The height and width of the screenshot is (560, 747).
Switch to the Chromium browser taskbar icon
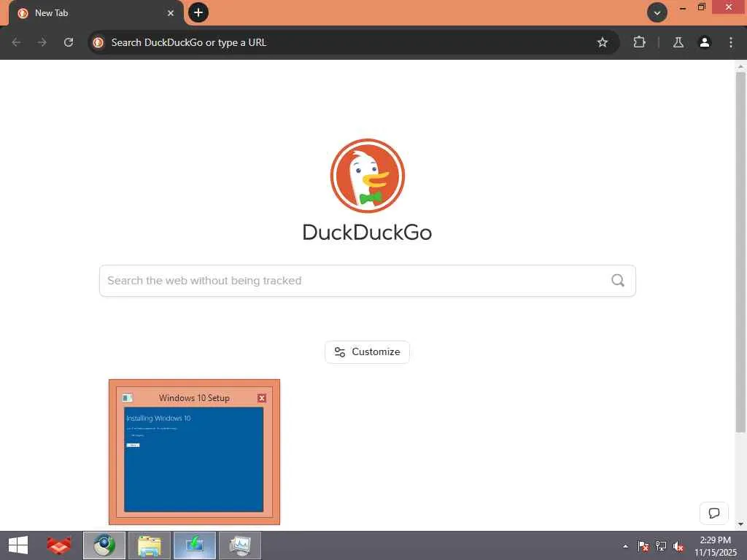pos(104,545)
